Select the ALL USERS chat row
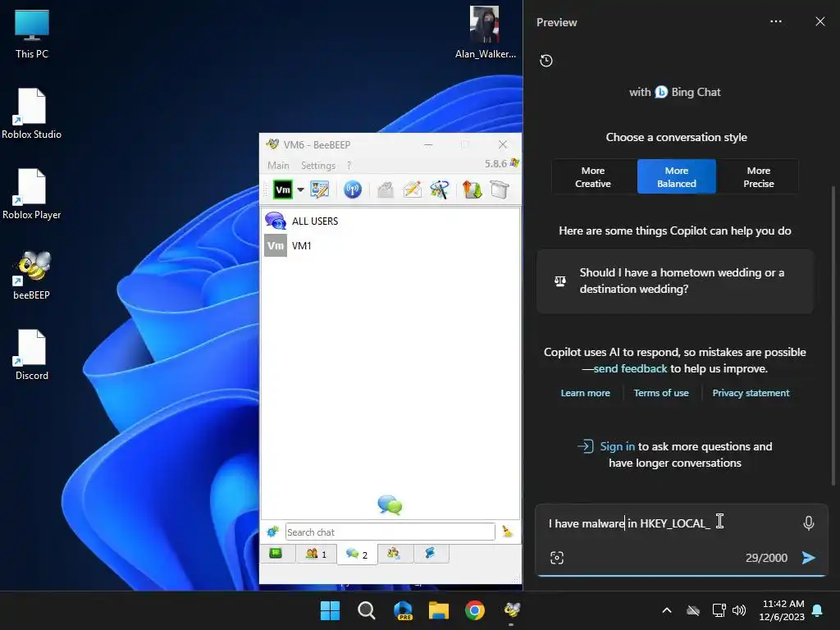840x630 pixels. (390, 221)
